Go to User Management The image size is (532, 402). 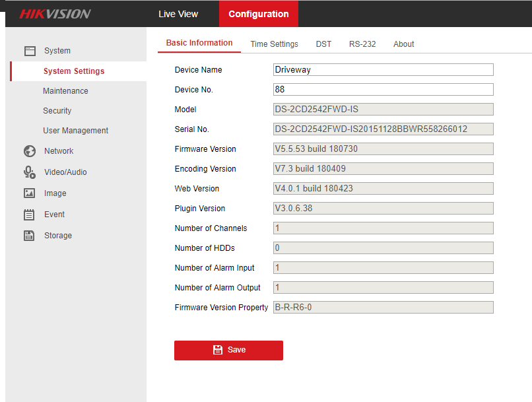point(75,131)
